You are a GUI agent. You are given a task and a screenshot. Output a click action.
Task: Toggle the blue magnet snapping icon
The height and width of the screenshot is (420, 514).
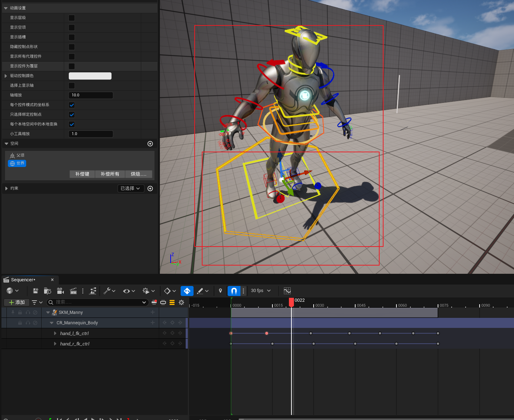click(234, 291)
